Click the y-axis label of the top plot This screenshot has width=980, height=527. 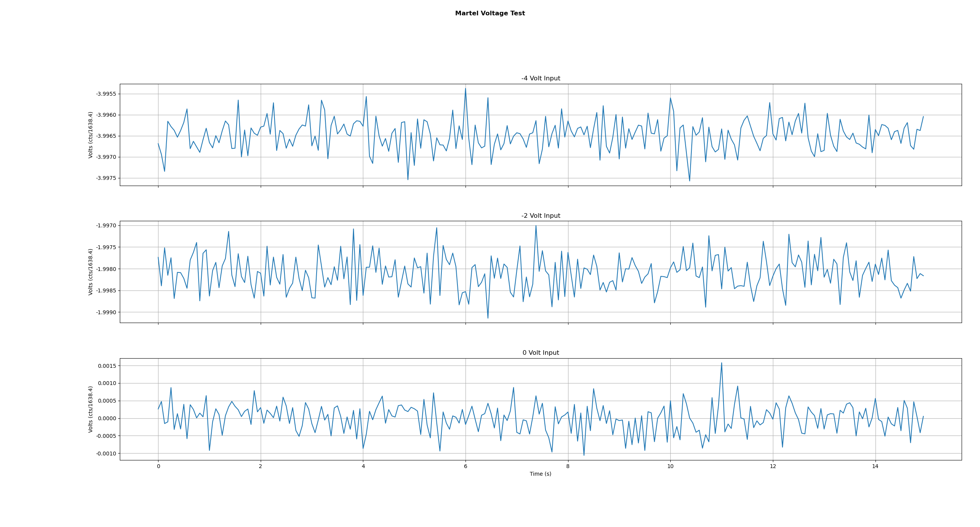coord(91,135)
